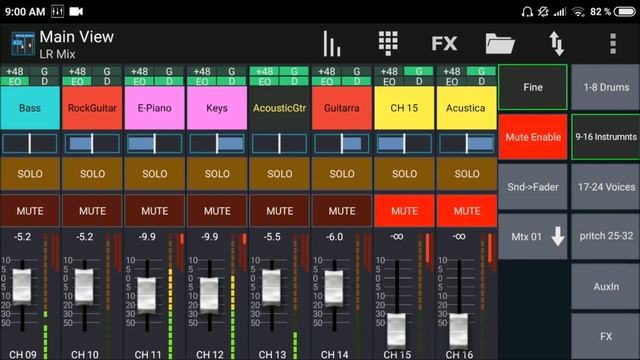The image size is (640, 360).
Task: Tap the Bass channel pan control
Action: (x=30, y=144)
